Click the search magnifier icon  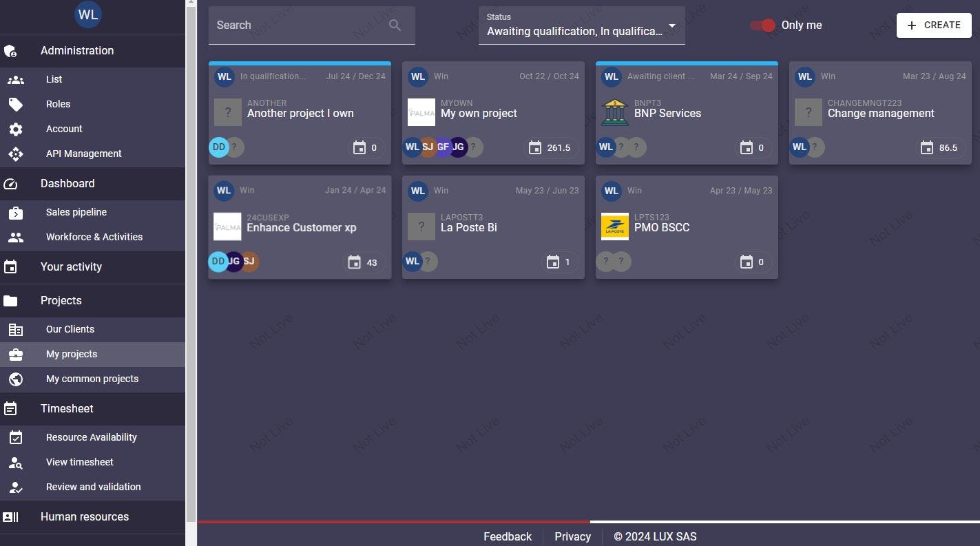[x=395, y=25]
